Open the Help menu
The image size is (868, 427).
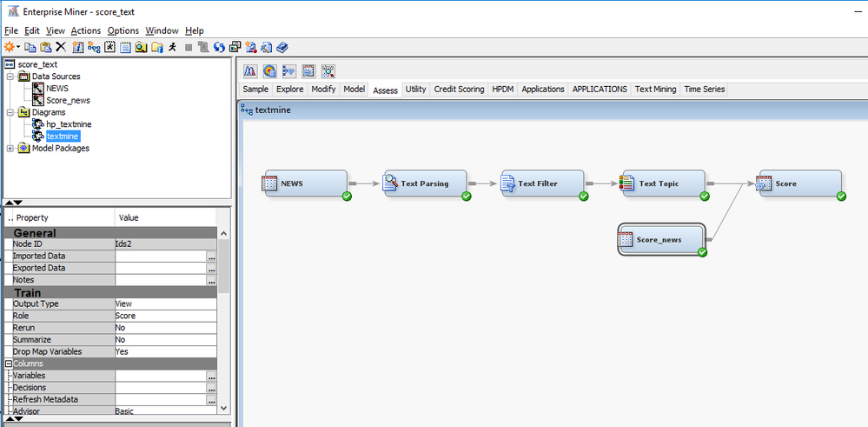(195, 30)
